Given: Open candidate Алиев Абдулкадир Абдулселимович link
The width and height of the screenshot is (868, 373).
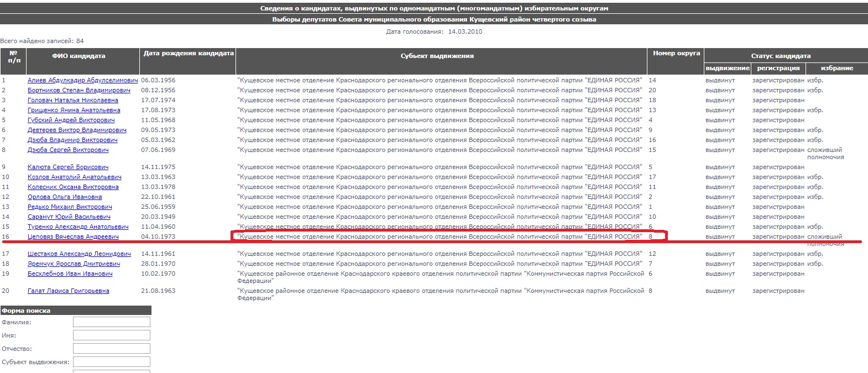Looking at the screenshot, I should [x=82, y=80].
